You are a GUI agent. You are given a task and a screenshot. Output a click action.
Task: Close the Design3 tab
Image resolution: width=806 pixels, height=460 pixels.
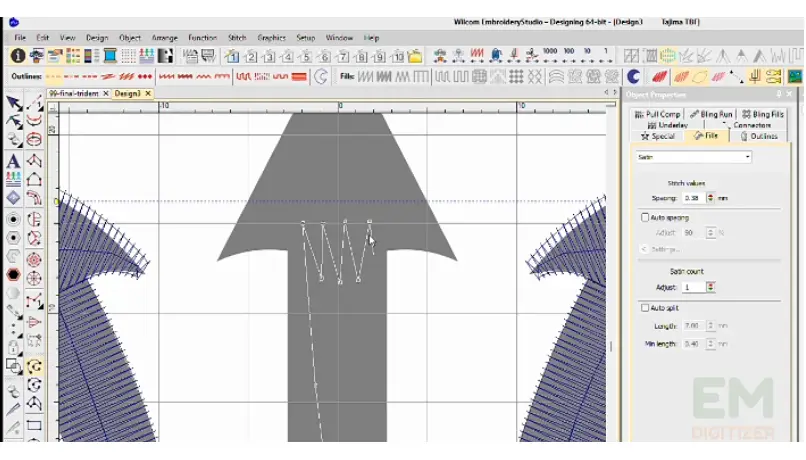(x=148, y=94)
